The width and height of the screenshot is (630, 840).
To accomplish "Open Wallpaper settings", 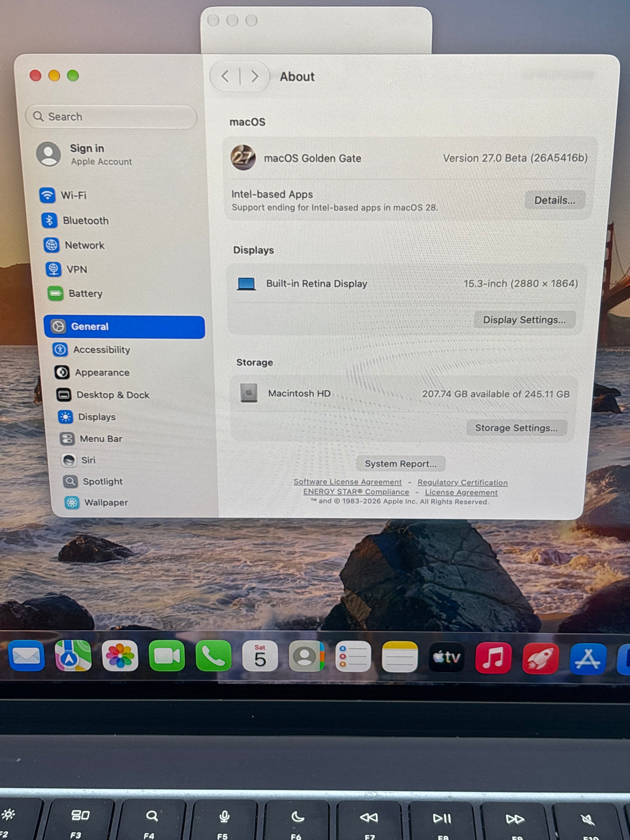I will [x=97, y=502].
